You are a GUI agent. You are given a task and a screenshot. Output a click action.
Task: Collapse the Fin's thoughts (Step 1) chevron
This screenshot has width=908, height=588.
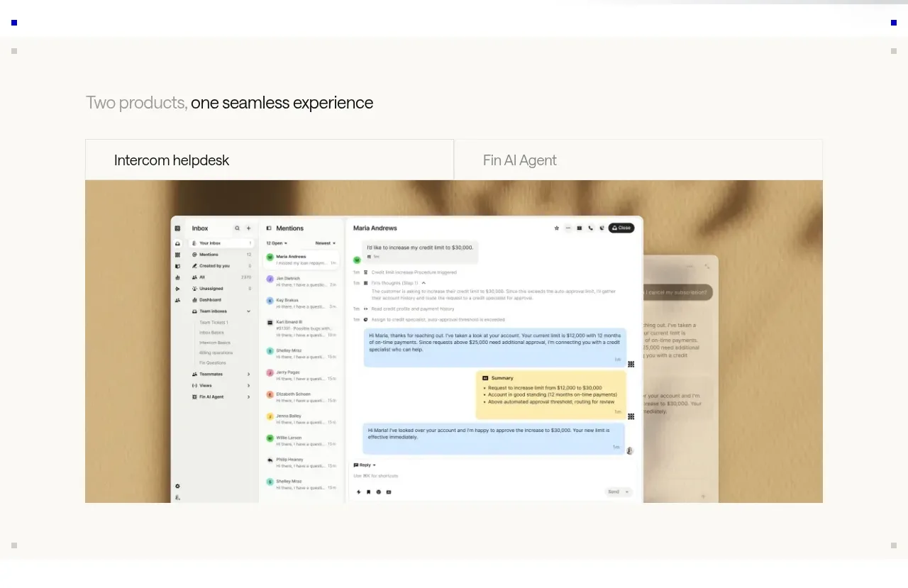tap(423, 283)
